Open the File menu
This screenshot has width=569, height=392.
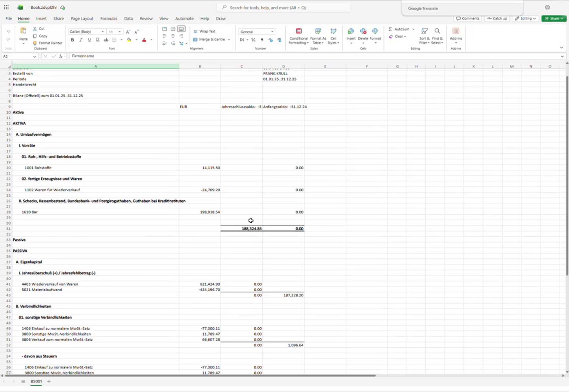[9, 18]
